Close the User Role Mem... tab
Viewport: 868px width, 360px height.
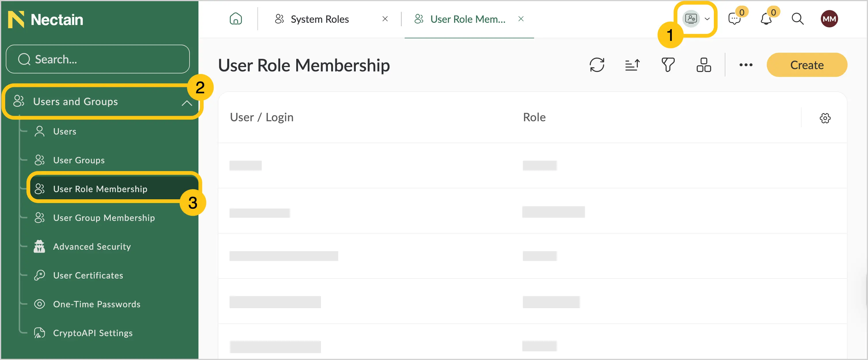pos(521,19)
